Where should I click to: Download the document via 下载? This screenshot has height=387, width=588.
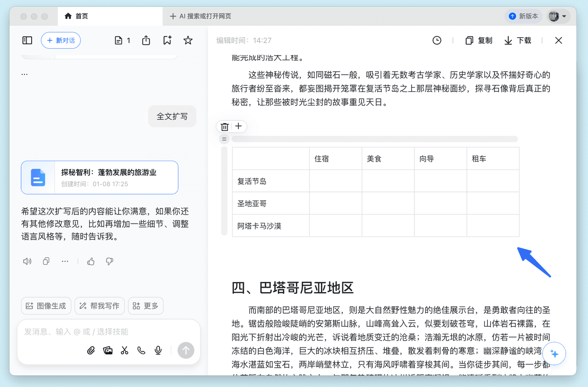518,40
